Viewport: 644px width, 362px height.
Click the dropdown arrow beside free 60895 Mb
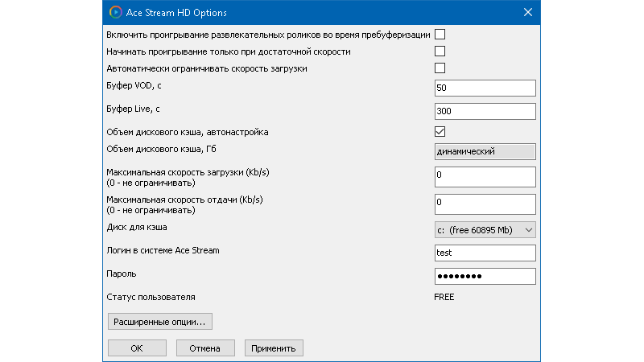(x=528, y=231)
